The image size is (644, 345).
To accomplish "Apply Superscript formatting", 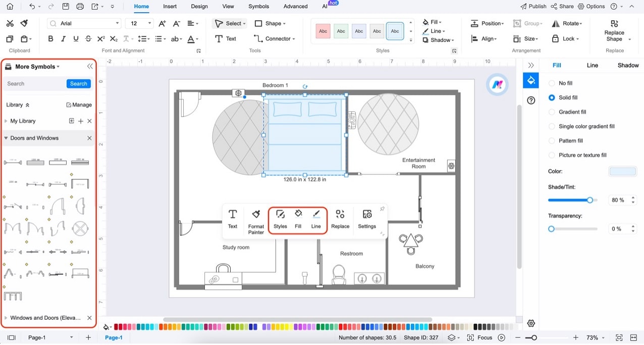I will [101, 39].
